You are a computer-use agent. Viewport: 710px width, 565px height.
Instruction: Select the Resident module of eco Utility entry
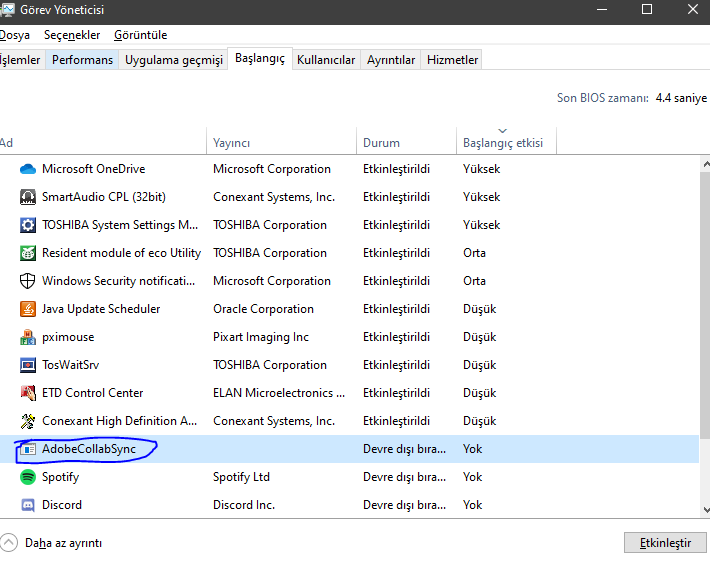pos(121,253)
